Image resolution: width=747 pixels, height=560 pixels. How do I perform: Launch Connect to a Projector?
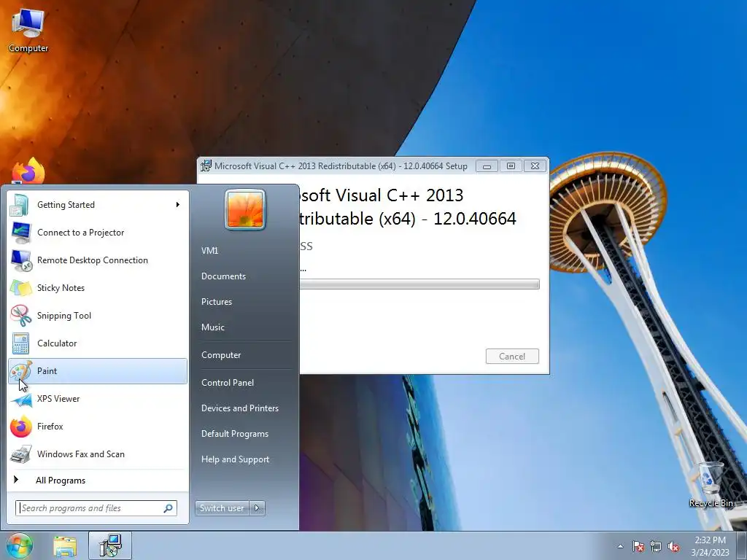click(x=98, y=233)
